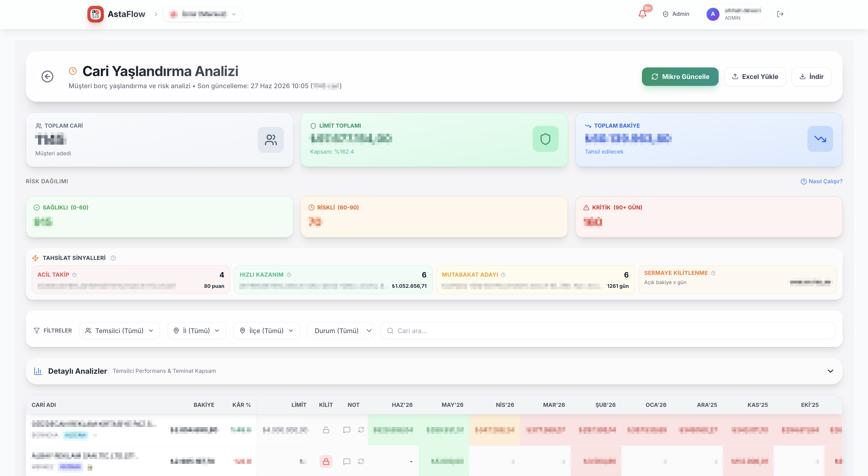Click help icon next to Tahsilat Sinyalleri
The width and height of the screenshot is (868, 476).
pos(113,258)
